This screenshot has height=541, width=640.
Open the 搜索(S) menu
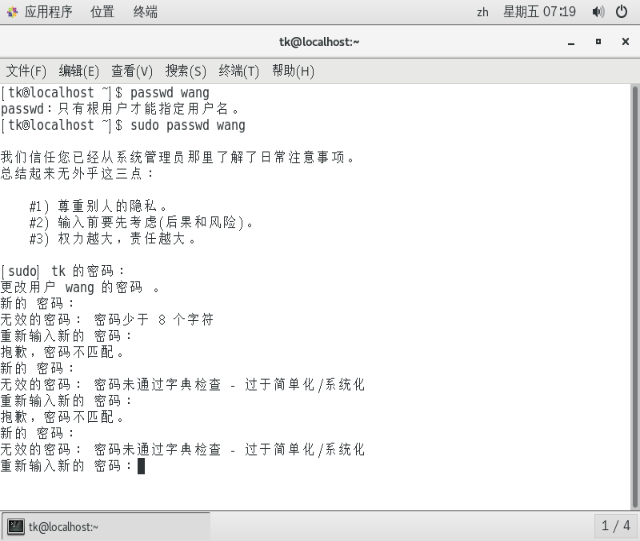[186, 71]
